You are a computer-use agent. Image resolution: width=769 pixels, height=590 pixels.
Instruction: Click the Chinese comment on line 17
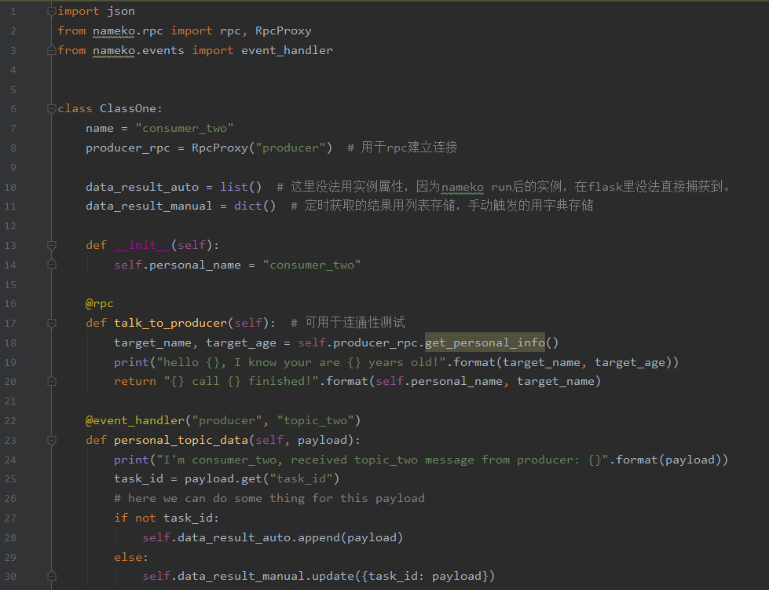tap(348, 322)
